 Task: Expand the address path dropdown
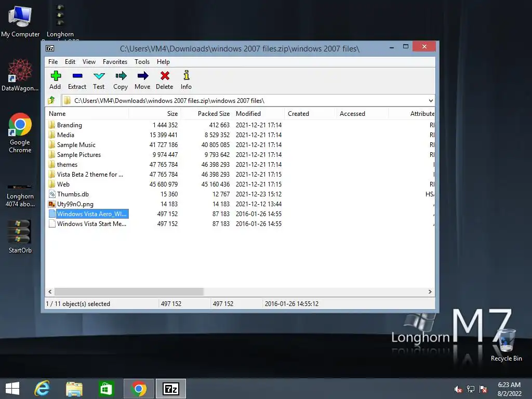(431, 101)
